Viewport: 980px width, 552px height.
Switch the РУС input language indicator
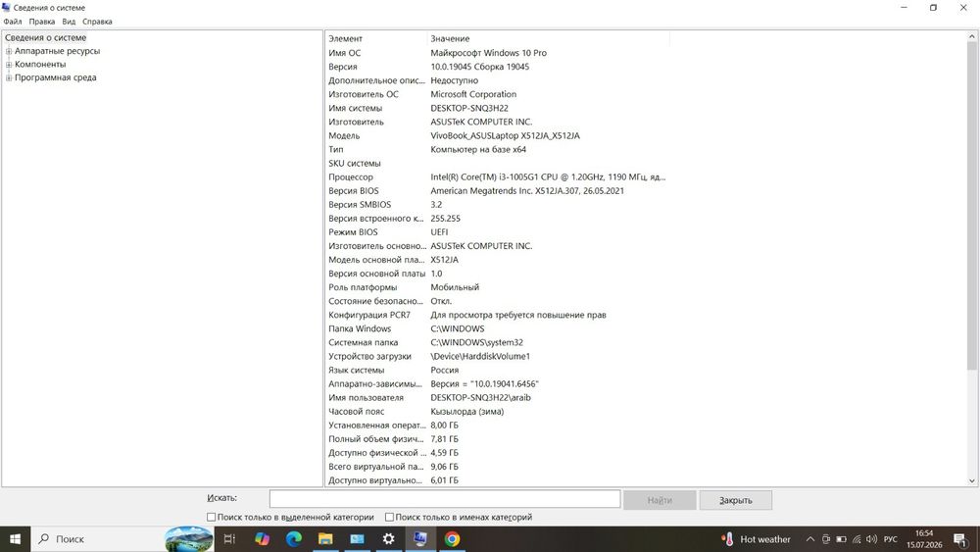point(891,539)
